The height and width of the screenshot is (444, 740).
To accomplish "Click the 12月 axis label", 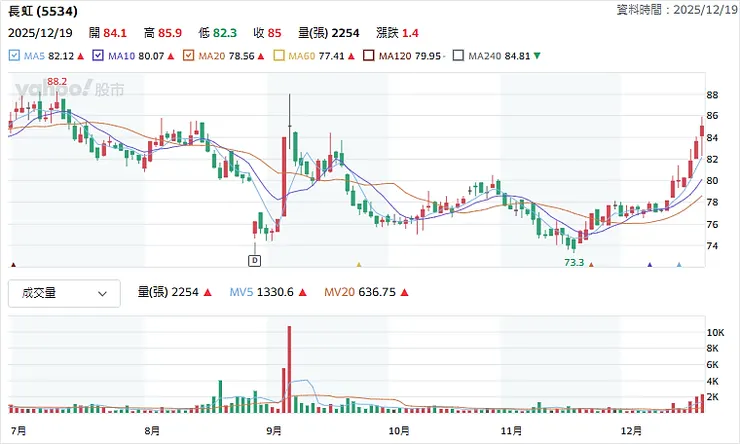I will tap(631, 431).
